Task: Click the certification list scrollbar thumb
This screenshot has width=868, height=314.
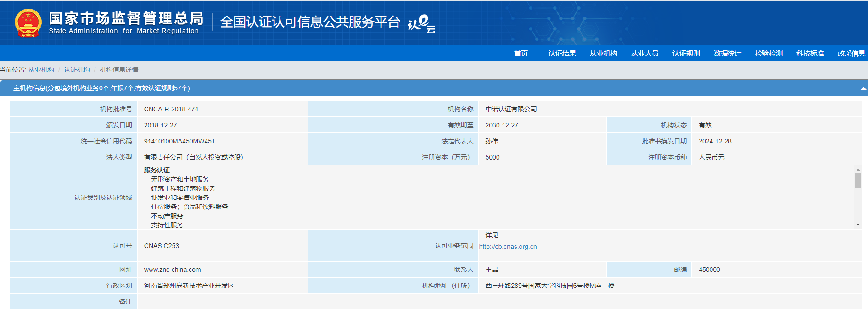Action: point(858,181)
